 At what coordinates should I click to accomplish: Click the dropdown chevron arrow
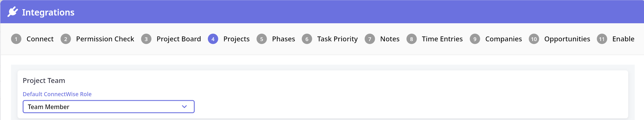pyautogui.click(x=184, y=107)
